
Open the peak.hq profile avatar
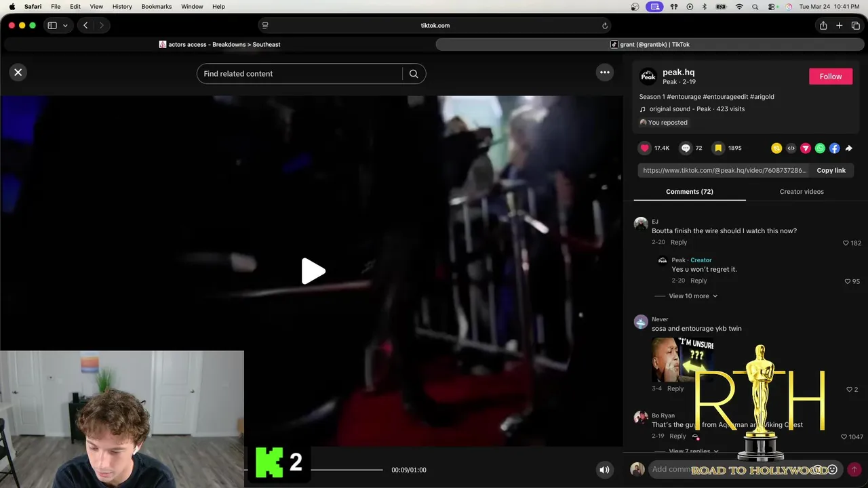point(648,76)
